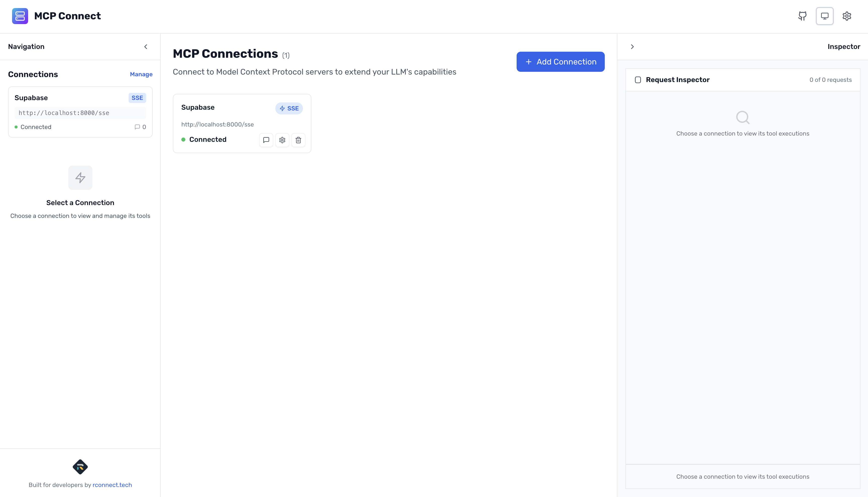The width and height of the screenshot is (868, 497).
Task: Collapse the Navigation sidebar with the chevron
Action: point(146,46)
